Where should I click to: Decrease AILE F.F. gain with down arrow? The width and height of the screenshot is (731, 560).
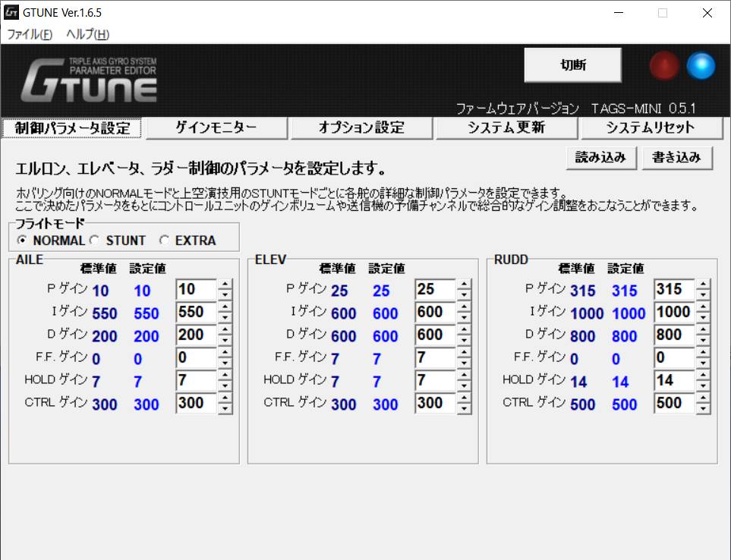[x=225, y=363]
